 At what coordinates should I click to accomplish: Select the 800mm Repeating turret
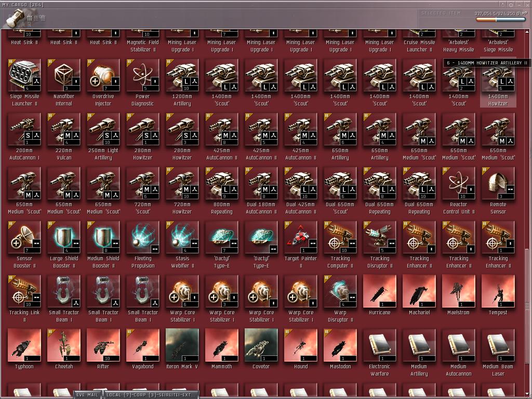pyautogui.click(x=221, y=191)
